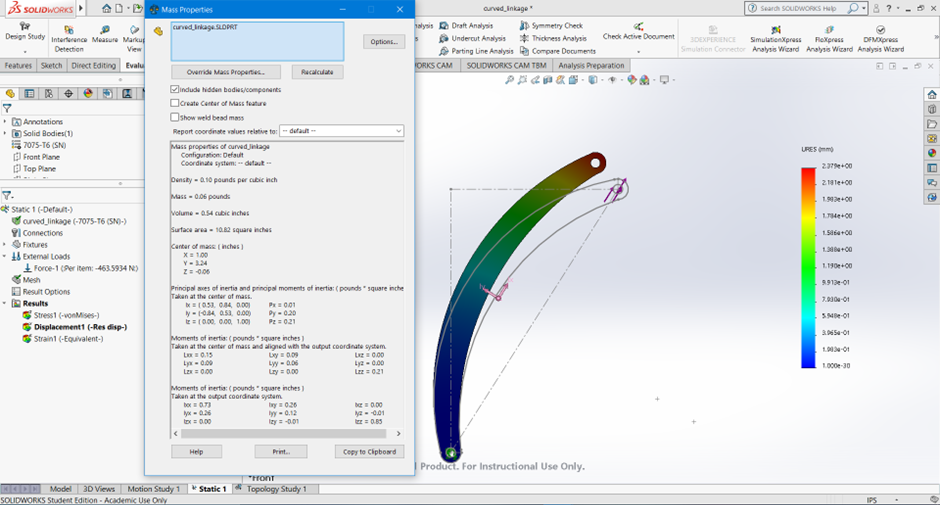Open the Report coordinate values dropdown
This screenshot has height=505, width=940.
coord(341,131)
